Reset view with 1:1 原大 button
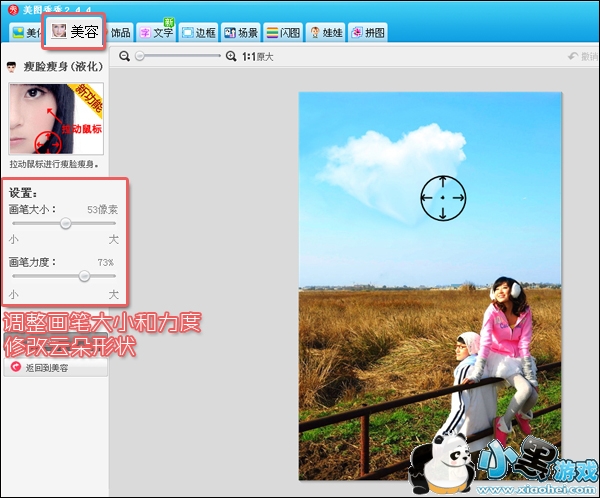 click(x=257, y=57)
